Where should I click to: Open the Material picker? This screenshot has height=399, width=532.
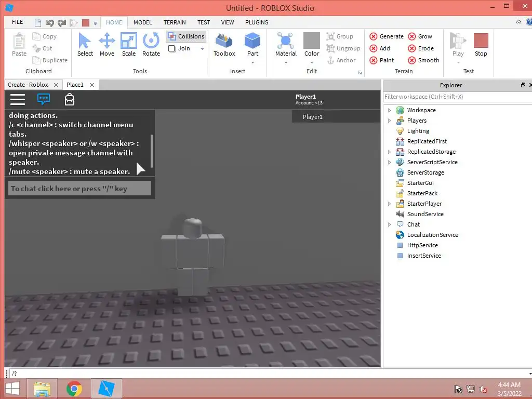click(286, 44)
